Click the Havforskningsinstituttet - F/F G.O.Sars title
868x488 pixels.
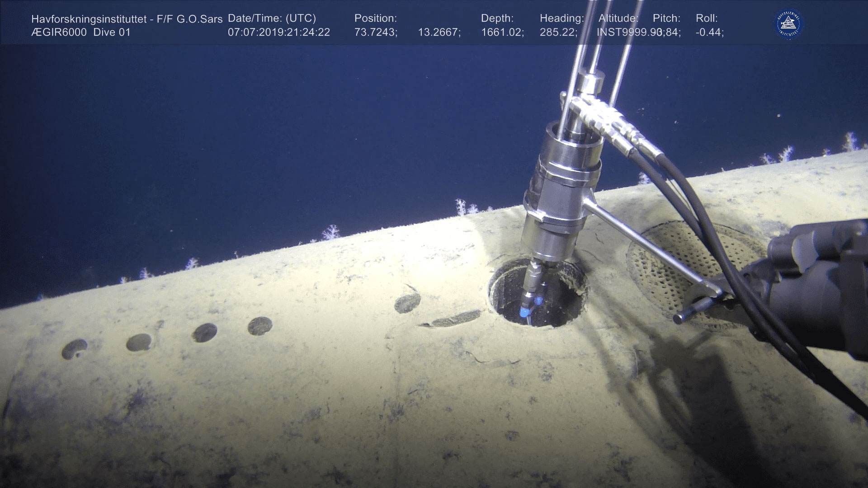[x=127, y=19]
